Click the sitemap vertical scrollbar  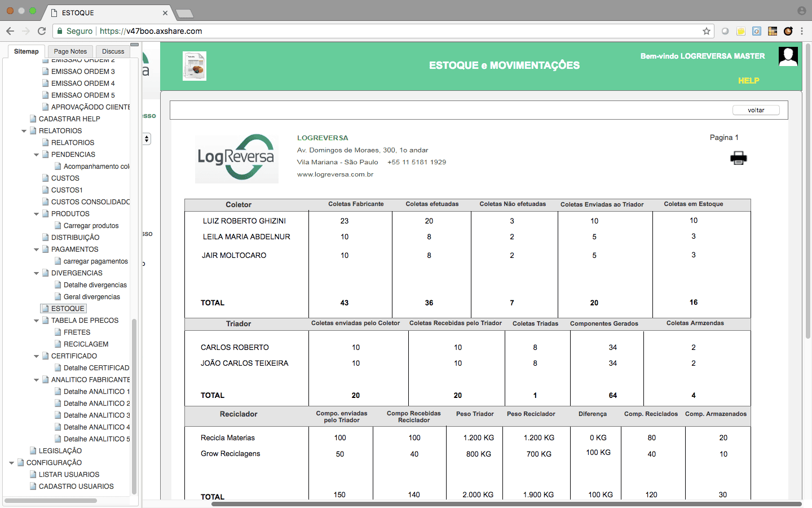point(134,406)
